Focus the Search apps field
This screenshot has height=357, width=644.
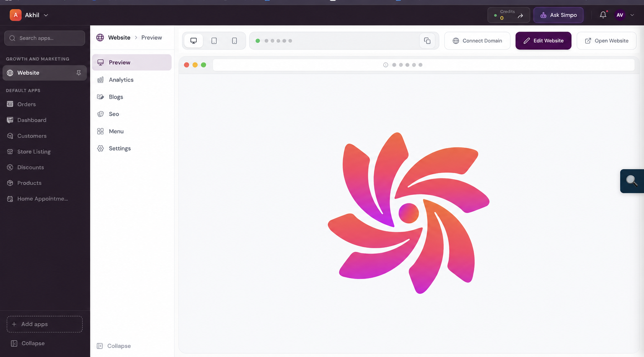[x=45, y=38]
